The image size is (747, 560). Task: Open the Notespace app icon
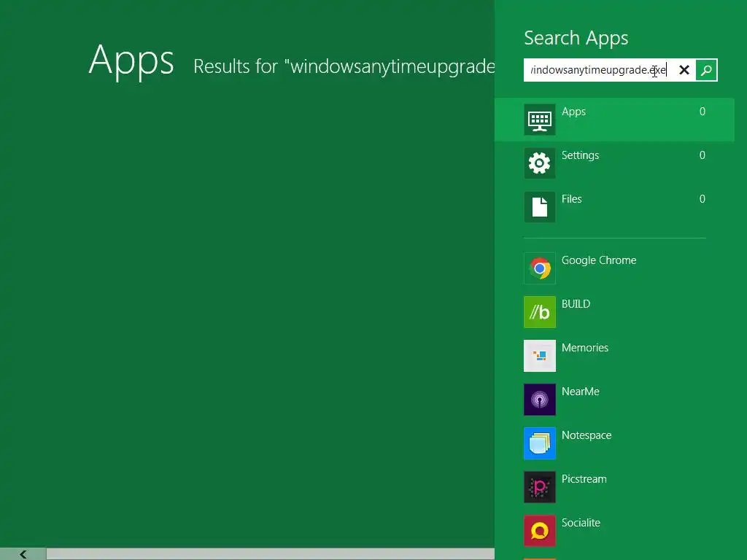click(x=540, y=443)
